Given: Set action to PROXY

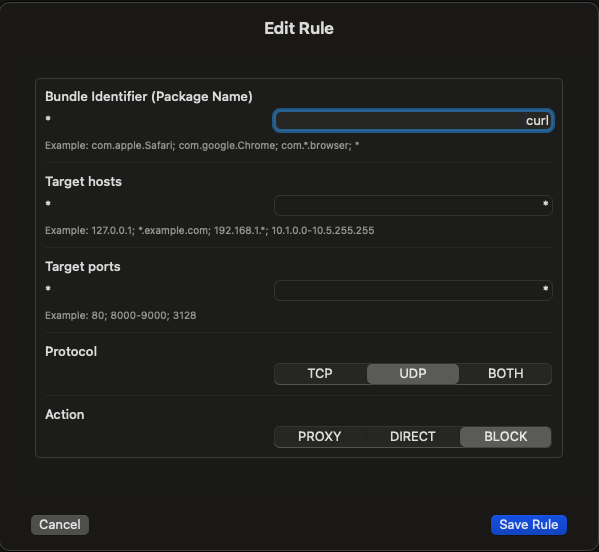Looking at the screenshot, I should coord(320,437).
